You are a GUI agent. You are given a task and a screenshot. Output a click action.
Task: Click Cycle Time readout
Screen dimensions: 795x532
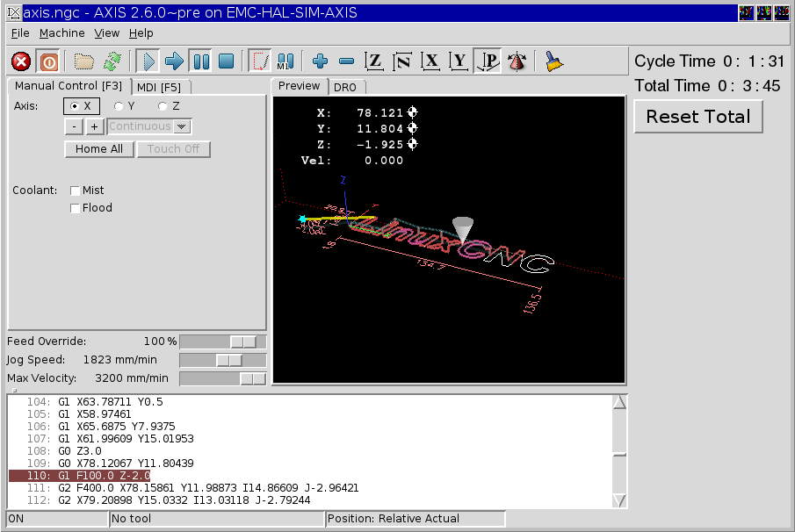click(x=709, y=61)
